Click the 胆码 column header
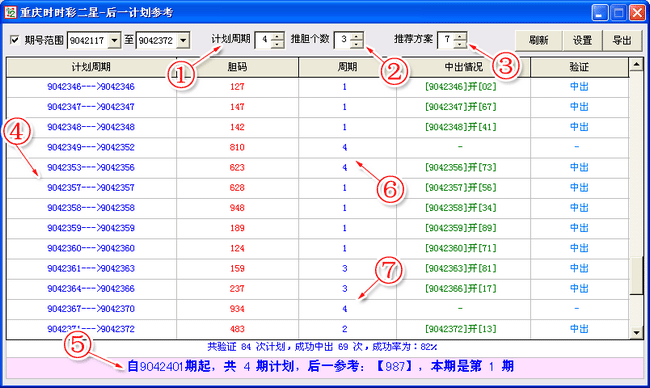 tap(238, 67)
